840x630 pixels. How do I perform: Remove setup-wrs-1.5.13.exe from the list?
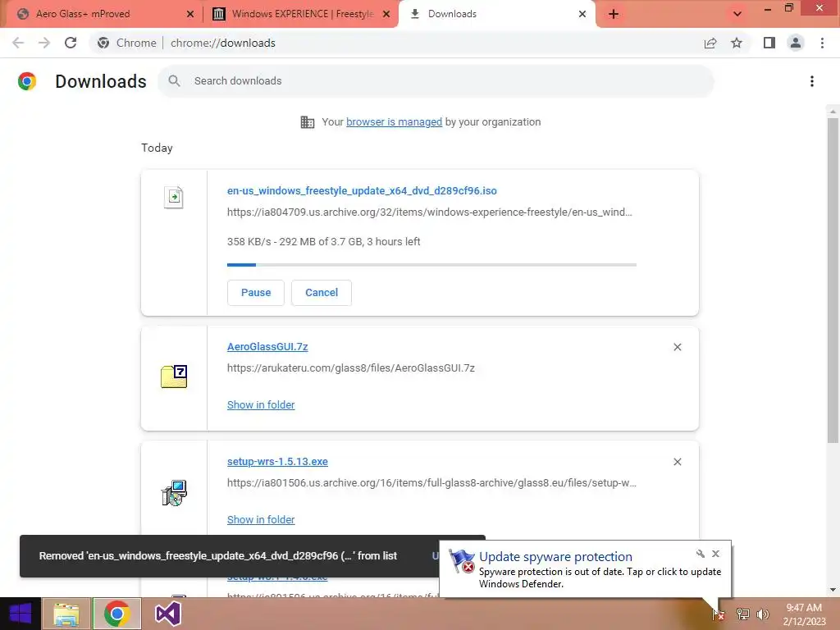click(x=677, y=462)
